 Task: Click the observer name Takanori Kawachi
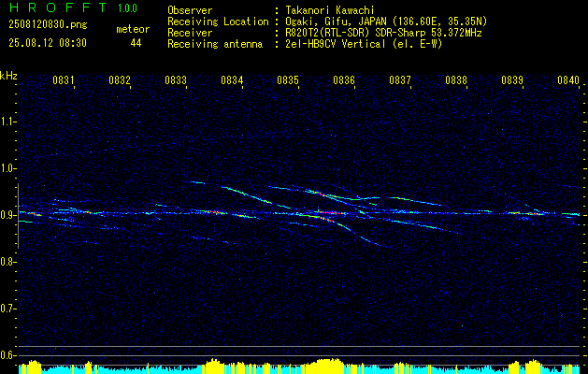coord(329,10)
